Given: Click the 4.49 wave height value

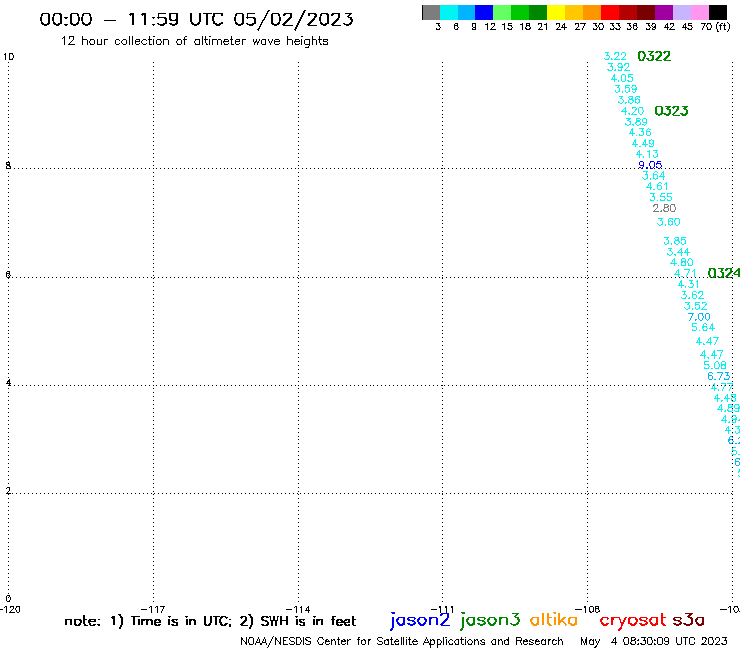Looking at the screenshot, I should pos(643,143).
